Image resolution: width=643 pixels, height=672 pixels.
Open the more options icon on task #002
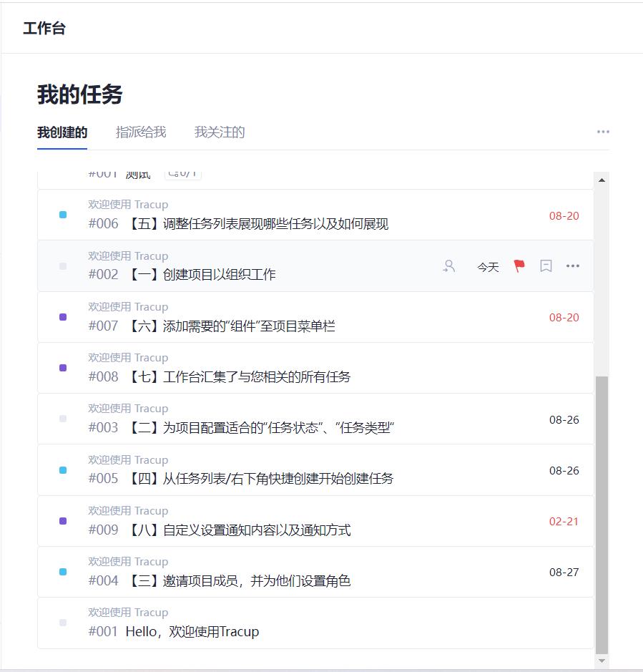[x=572, y=266]
